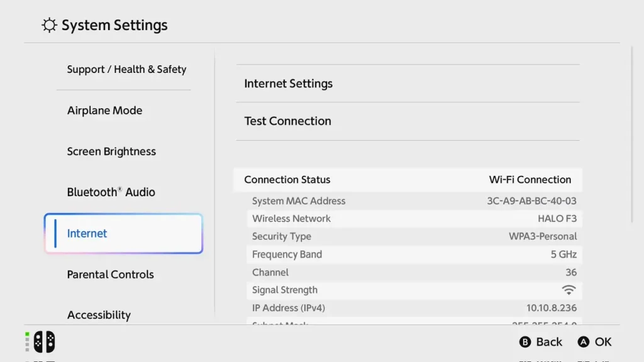Image resolution: width=644 pixels, height=362 pixels.
Task: Click the A button OK icon
Action: point(583,342)
